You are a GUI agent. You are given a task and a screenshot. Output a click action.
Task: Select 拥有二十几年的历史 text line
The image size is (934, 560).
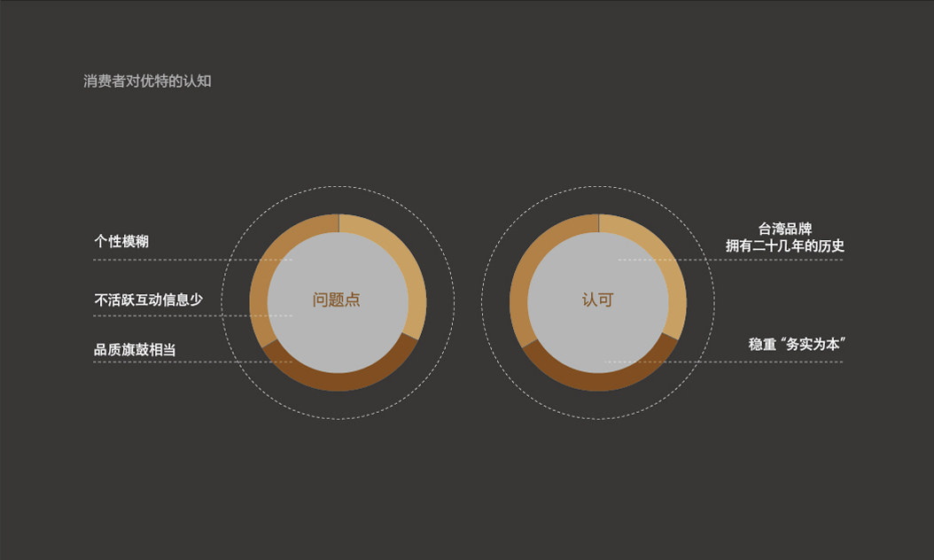[784, 245]
